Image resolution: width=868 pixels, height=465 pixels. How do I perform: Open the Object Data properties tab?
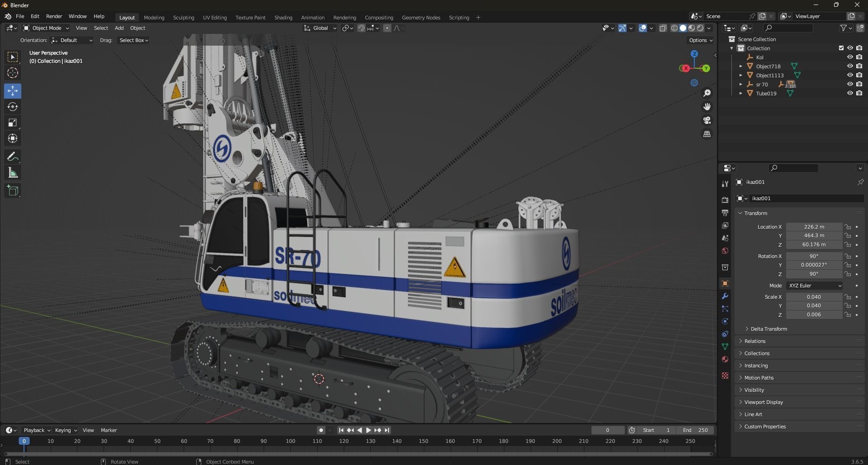click(725, 347)
